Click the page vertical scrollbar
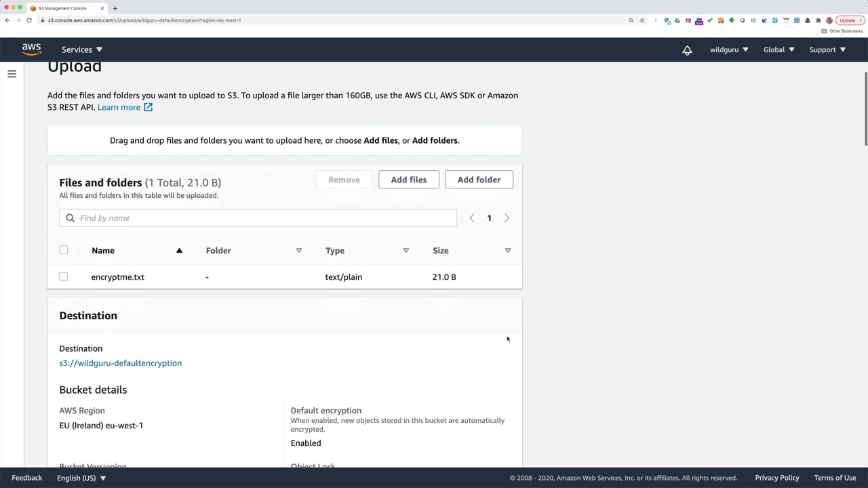 [x=865, y=108]
